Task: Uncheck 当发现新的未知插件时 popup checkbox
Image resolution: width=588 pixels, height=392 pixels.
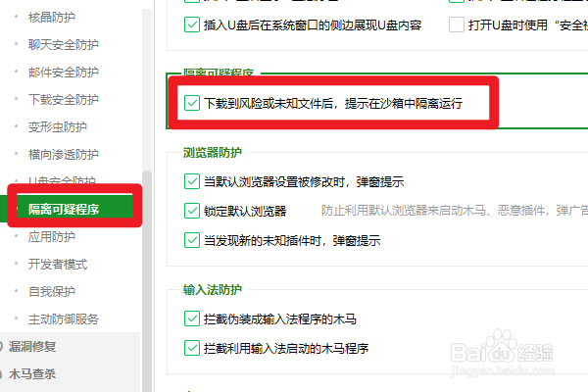Action: 192,240
